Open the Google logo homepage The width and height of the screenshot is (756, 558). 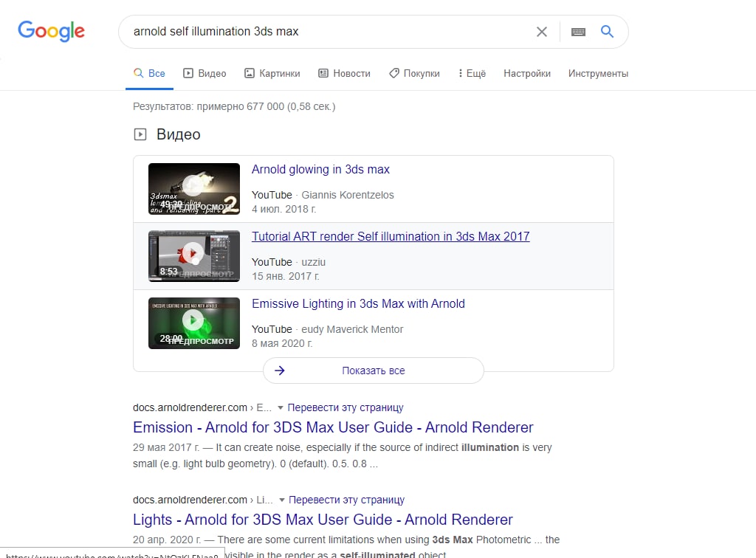(51, 31)
